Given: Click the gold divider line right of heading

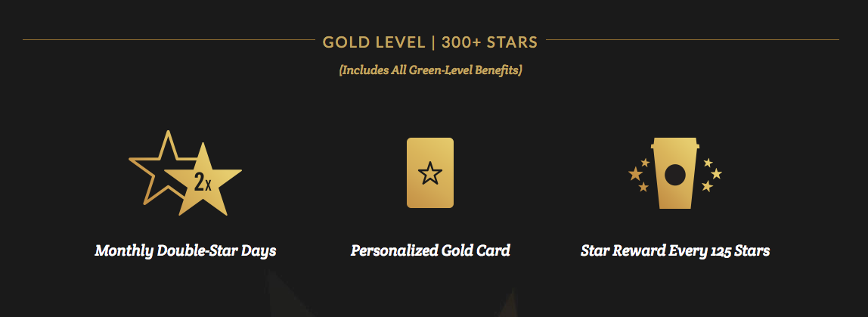Looking at the screenshot, I should (693, 40).
